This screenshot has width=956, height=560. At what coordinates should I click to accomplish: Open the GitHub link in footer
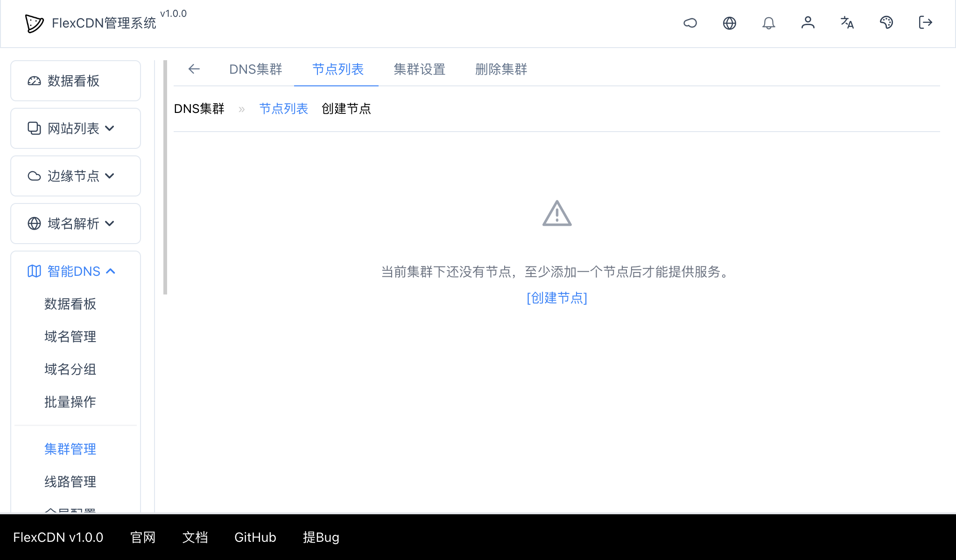[x=255, y=537]
